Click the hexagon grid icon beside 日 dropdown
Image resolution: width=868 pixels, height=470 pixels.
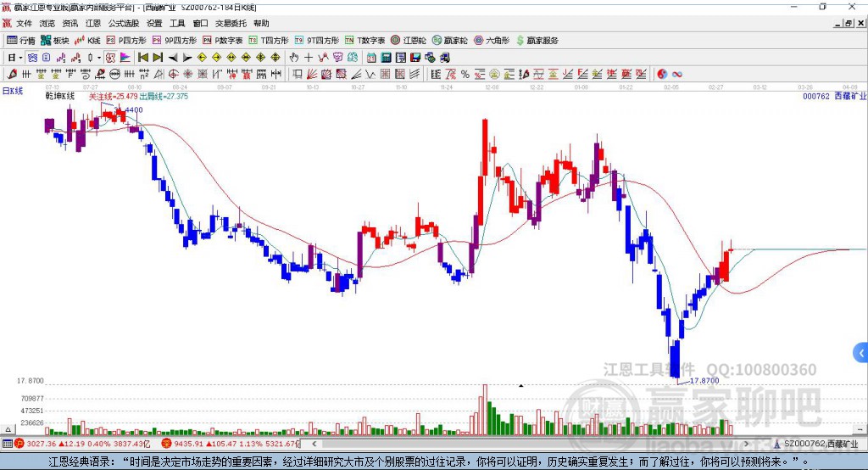pos(32,58)
